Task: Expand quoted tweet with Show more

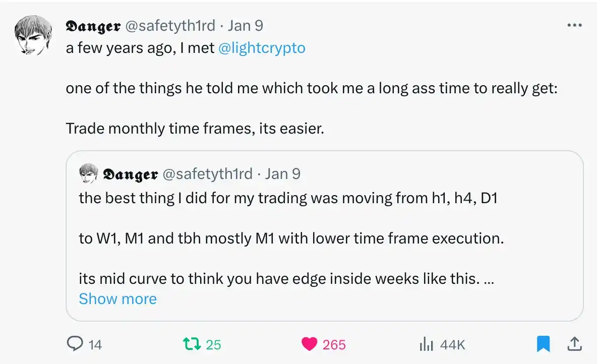Action: (x=117, y=298)
